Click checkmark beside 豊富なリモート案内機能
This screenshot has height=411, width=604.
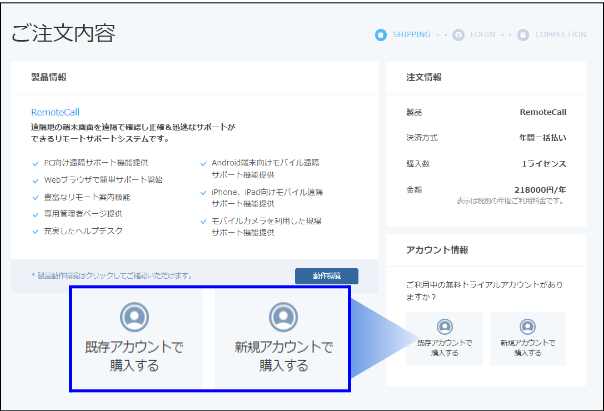pyautogui.click(x=36, y=197)
